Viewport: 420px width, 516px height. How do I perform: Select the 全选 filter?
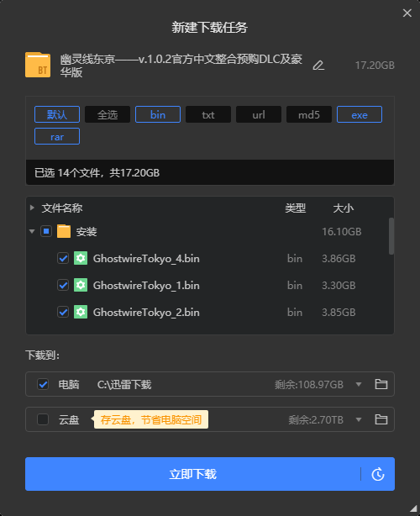pos(108,114)
